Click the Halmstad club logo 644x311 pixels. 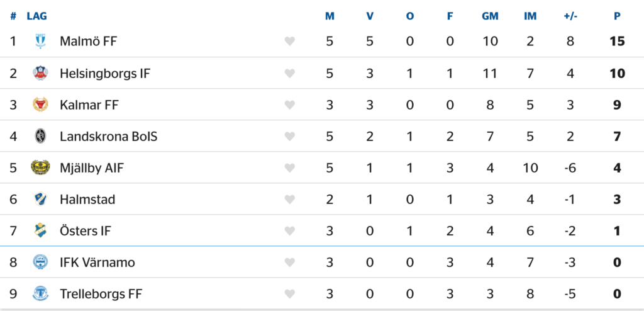[x=40, y=199]
